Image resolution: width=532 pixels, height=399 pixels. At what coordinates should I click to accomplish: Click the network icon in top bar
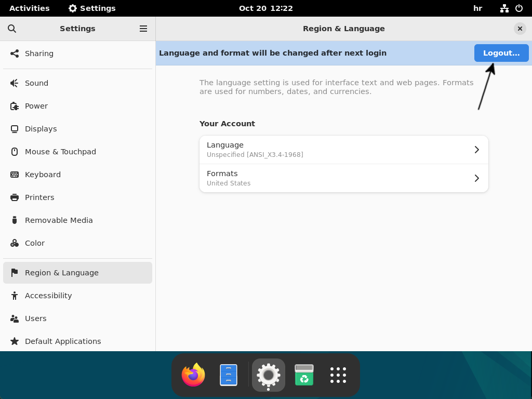pos(504,8)
